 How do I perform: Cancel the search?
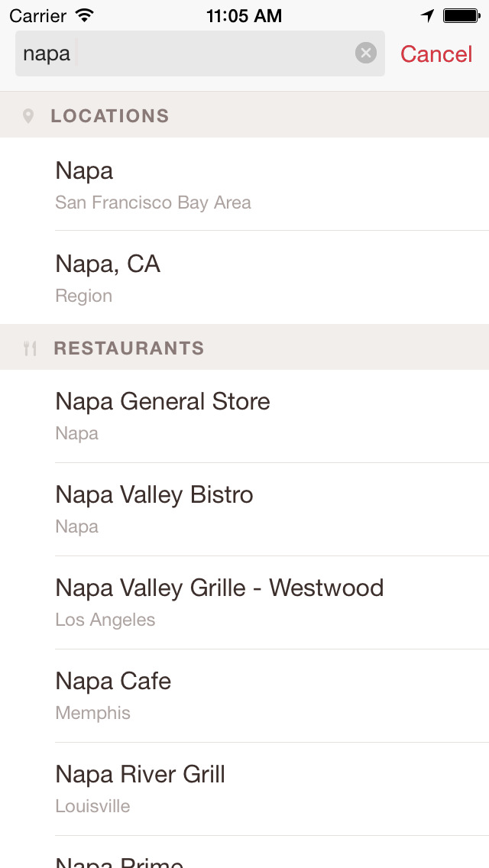[x=436, y=53]
